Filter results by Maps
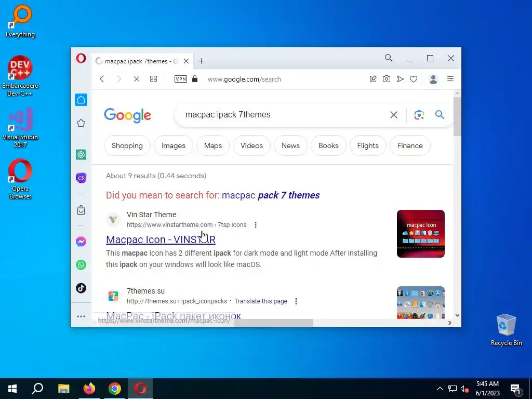 (212, 145)
